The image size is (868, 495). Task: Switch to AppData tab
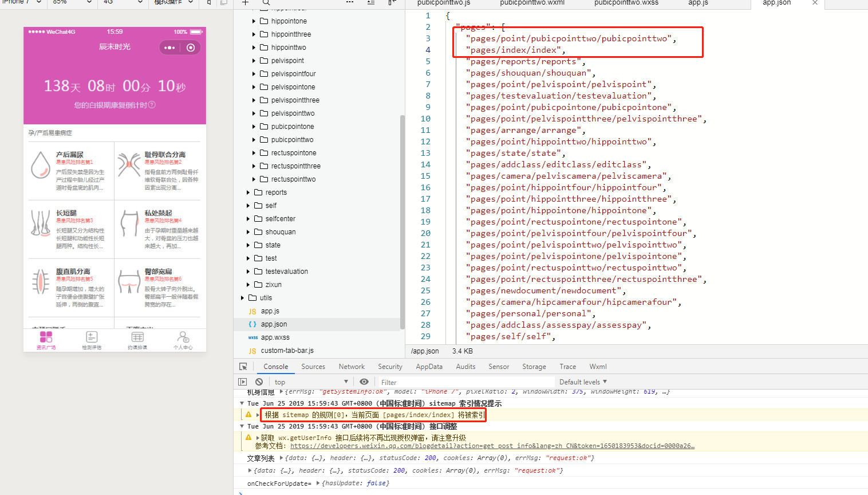click(x=429, y=367)
